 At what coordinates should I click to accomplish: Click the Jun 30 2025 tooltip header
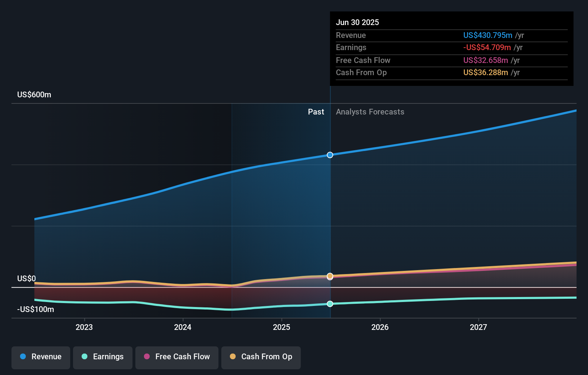(357, 22)
